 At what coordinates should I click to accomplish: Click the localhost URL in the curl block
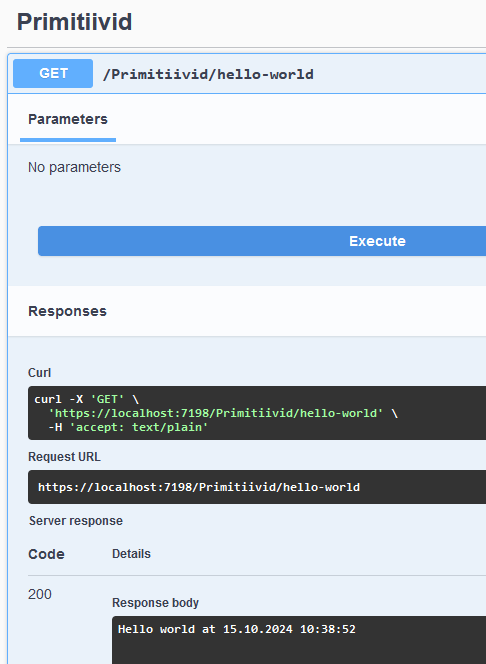[x=215, y=413]
